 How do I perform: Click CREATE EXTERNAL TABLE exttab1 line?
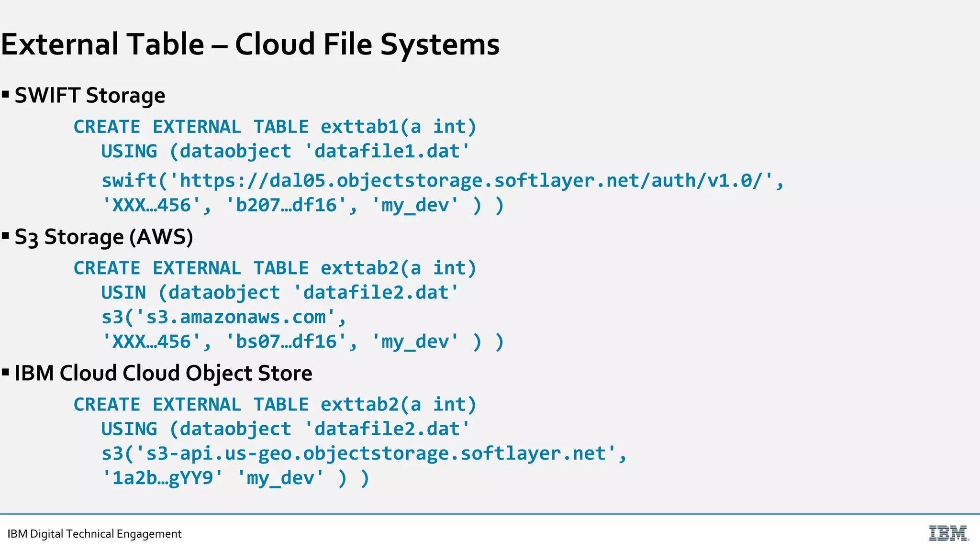(x=275, y=127)
